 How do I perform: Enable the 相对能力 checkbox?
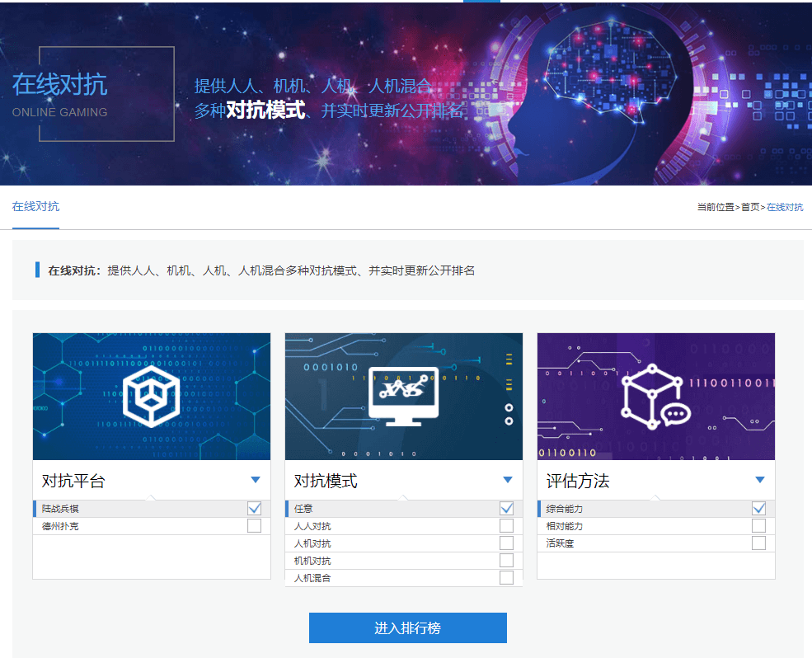tap(758, 526)
